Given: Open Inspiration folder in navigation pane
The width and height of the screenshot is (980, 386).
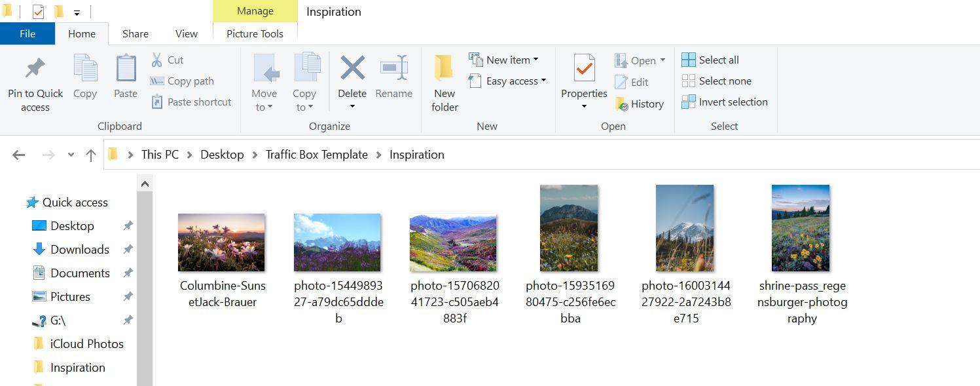Looking at the screenshot, I should [69, 368].
